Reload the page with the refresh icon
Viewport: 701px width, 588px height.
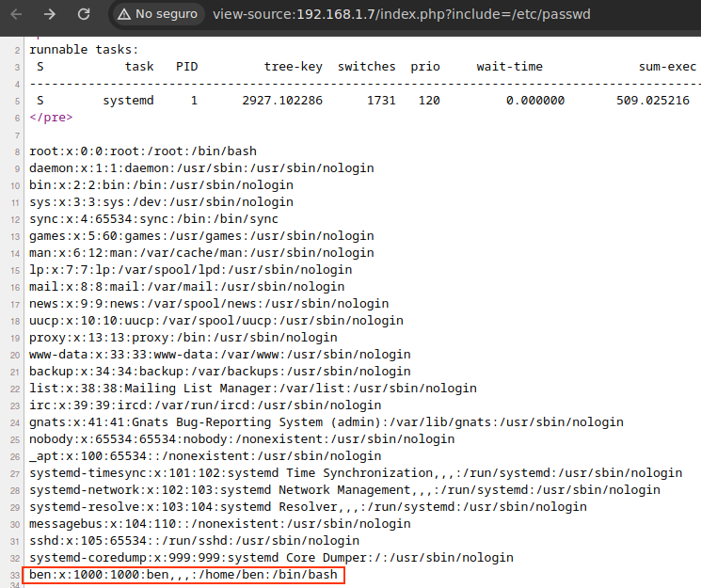click(84, 14)
